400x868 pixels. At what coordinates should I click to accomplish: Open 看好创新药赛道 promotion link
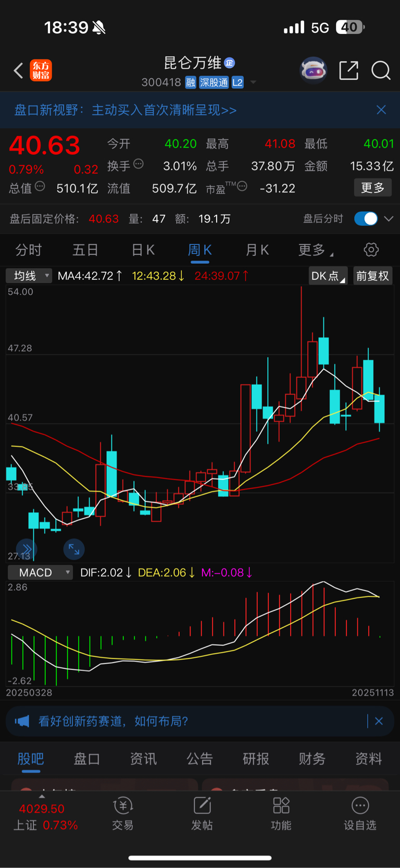coord(113,721)
